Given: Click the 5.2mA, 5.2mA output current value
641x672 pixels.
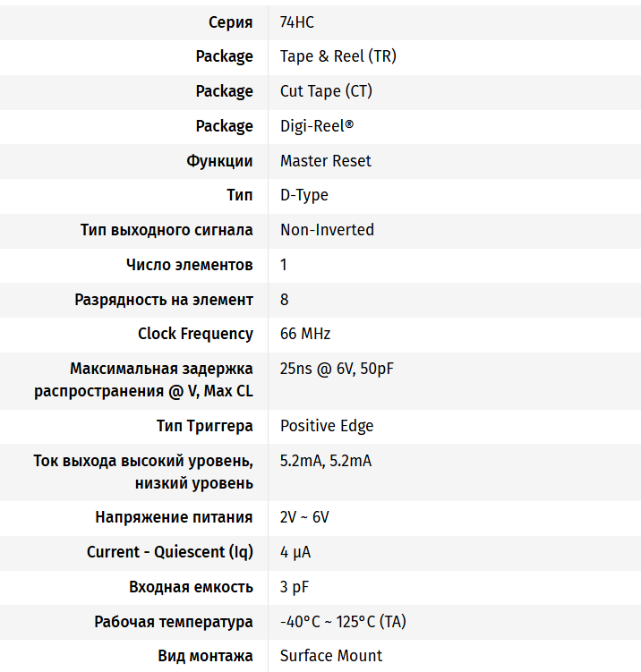Looking at the screenshot, I should coord(325,461).
